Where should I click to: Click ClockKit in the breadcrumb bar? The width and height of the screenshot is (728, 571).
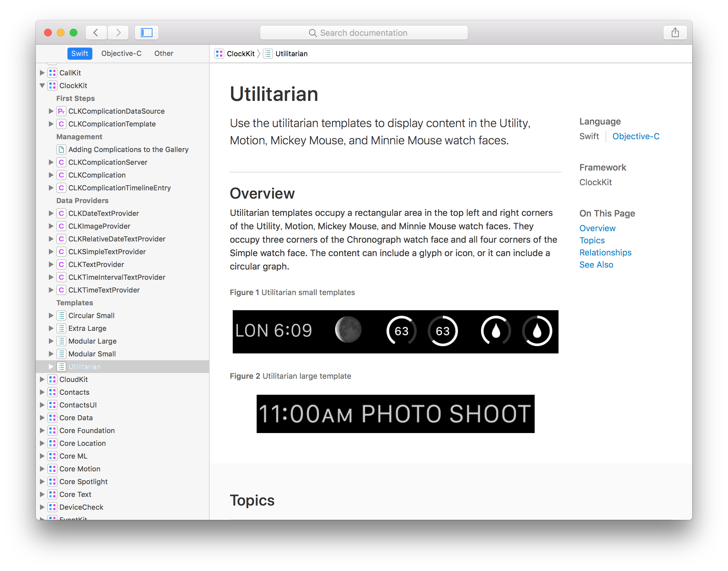coord(241,54)
